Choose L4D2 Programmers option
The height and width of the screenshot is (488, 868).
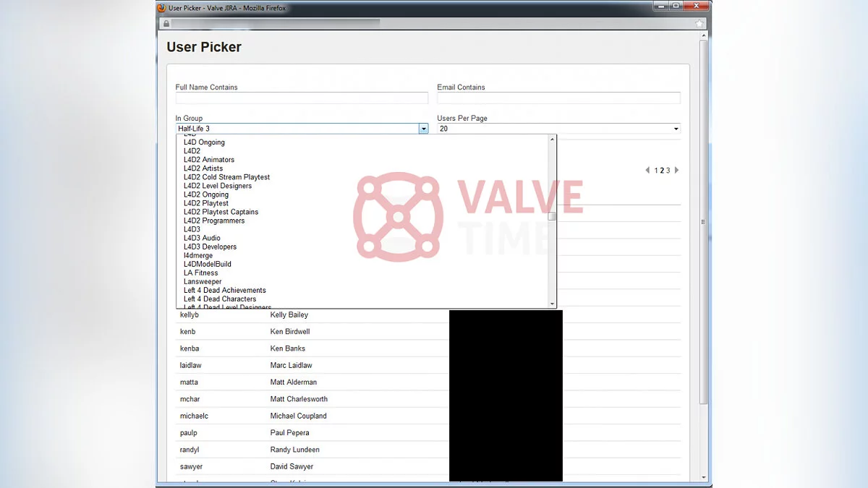(214, 221)
